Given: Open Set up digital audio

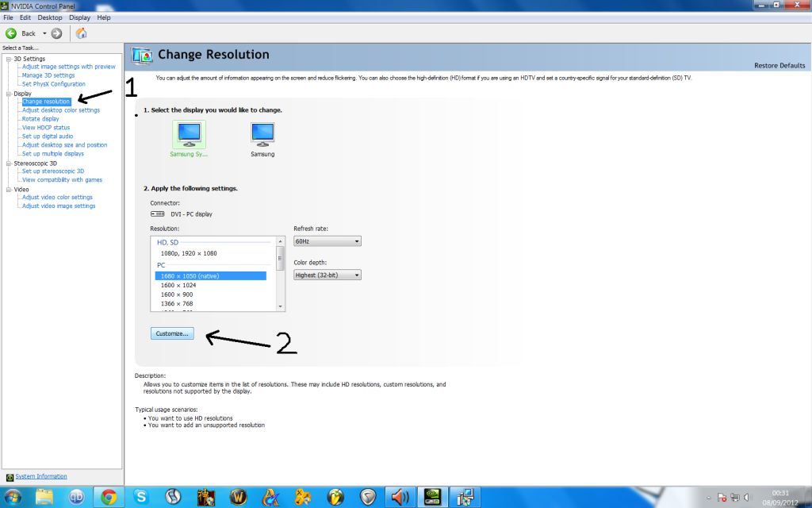Looking at the screenshot, I should [48, 137].
